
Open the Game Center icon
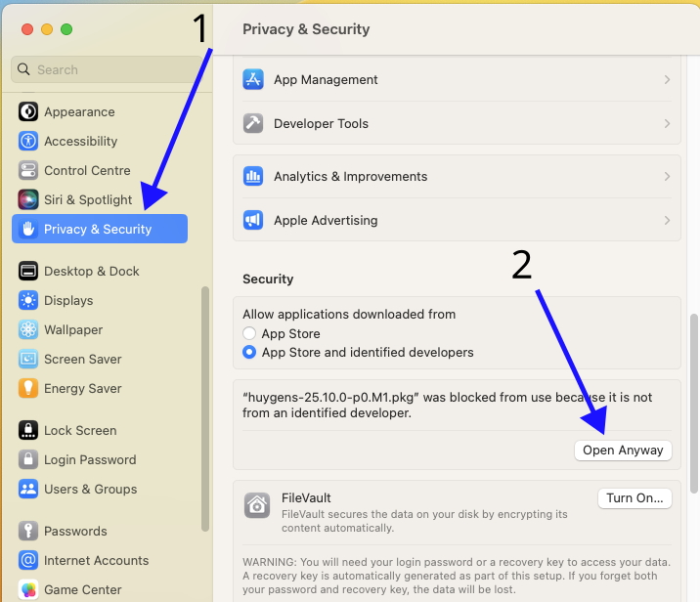coord(28,589)
